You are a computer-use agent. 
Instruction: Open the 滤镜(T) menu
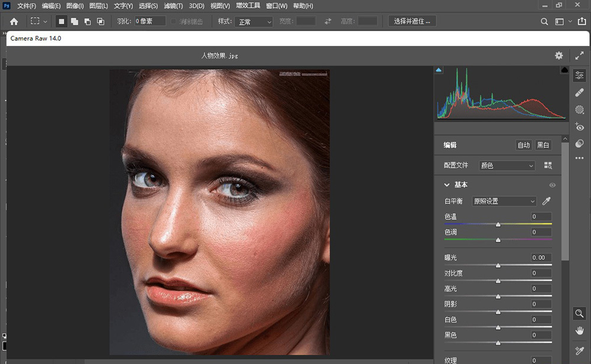173,6
